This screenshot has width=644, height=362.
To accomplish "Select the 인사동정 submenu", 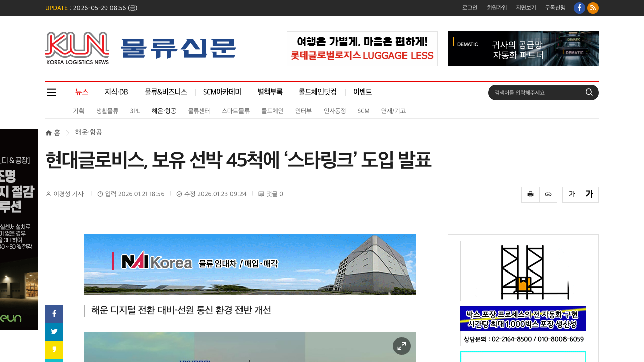I will pyautogui.click(x=335, y=111).
